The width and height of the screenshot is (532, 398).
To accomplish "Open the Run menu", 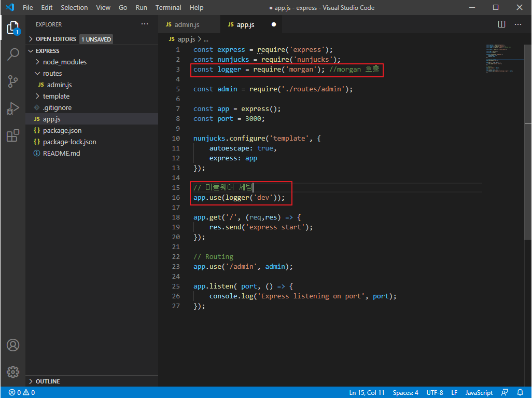I will click(x=141, y=7).
